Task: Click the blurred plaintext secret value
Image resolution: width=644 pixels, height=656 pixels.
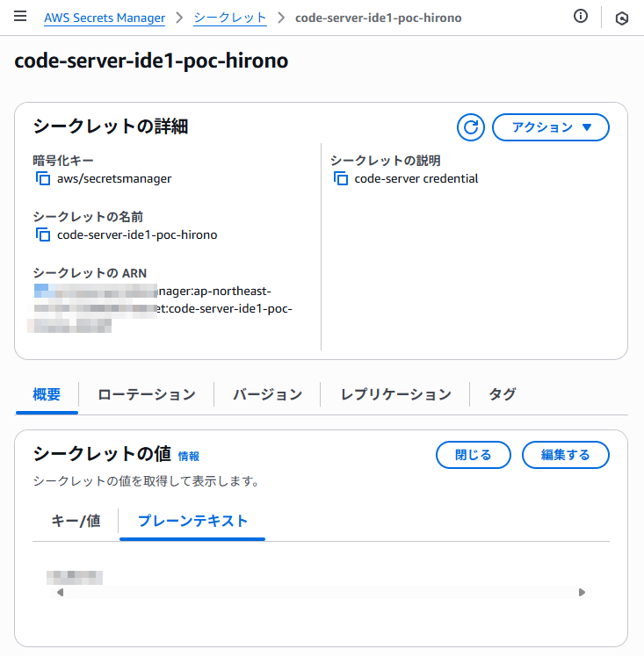Action: [75, 577]
